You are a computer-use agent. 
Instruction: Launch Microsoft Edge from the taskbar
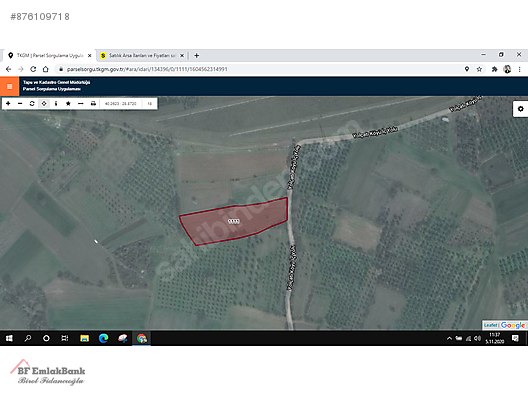pyautogui.click(x=103, y=338)
